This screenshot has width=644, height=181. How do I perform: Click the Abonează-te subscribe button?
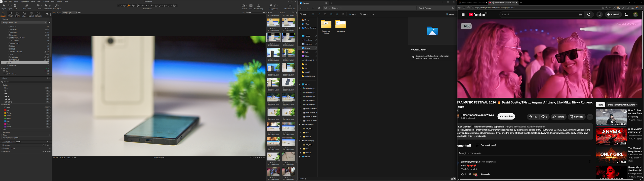click(x=506, y=117)
